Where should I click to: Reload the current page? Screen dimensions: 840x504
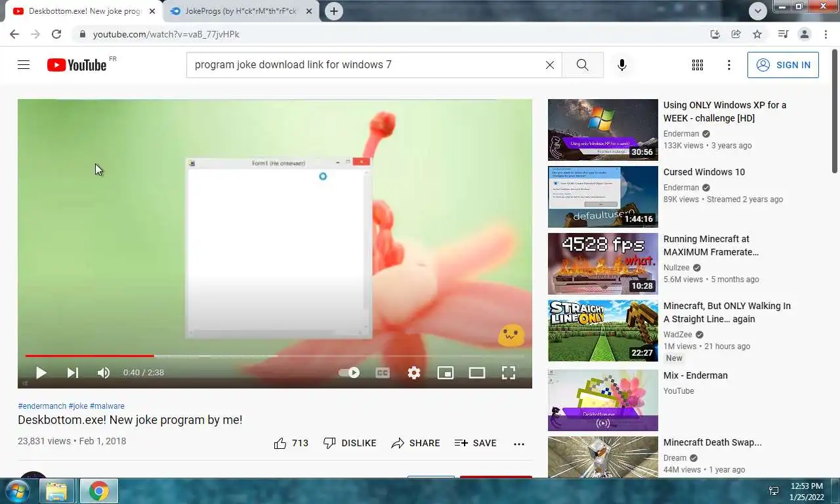pyautogui.click(x=56, y=34)
